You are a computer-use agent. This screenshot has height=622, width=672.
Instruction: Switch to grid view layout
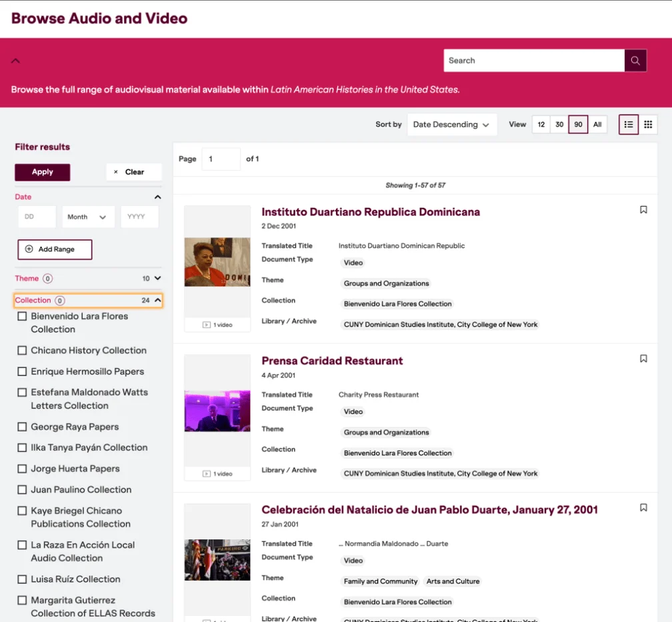tap(648, 124)
